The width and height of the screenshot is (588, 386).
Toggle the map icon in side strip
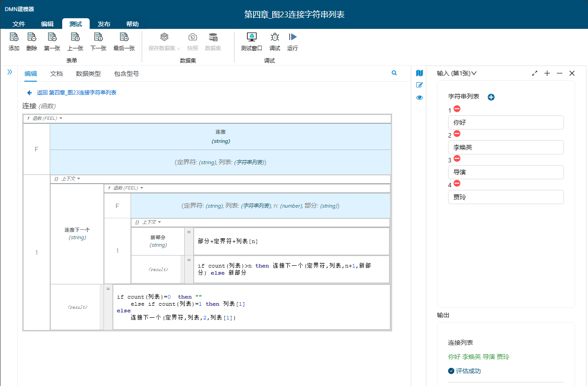(420, 73)
